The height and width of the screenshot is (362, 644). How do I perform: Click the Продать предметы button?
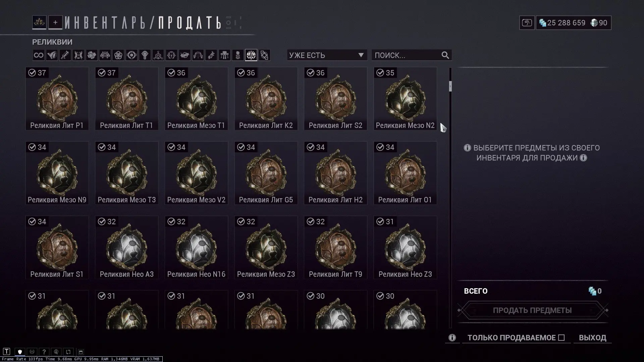[532, 310]
